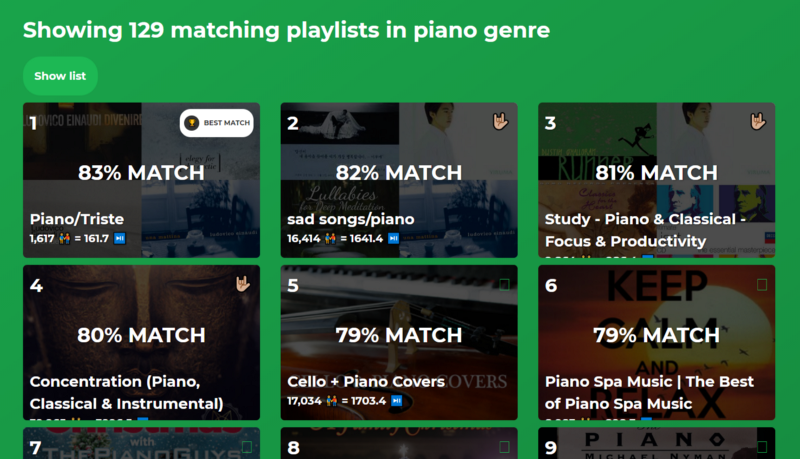Click play icon on Cello + Piano Covers

pos(396,401)
